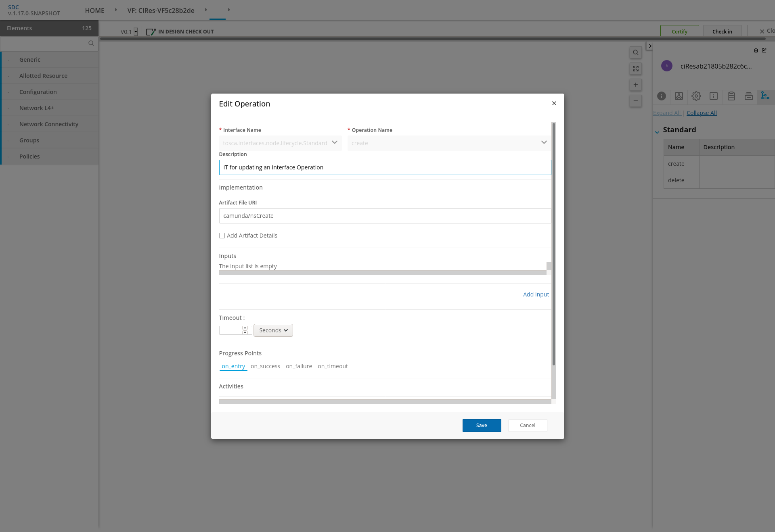775x532 pixels.
Task: Click breadcrumb arrow after HOME
Action: [x=116, y=10]
